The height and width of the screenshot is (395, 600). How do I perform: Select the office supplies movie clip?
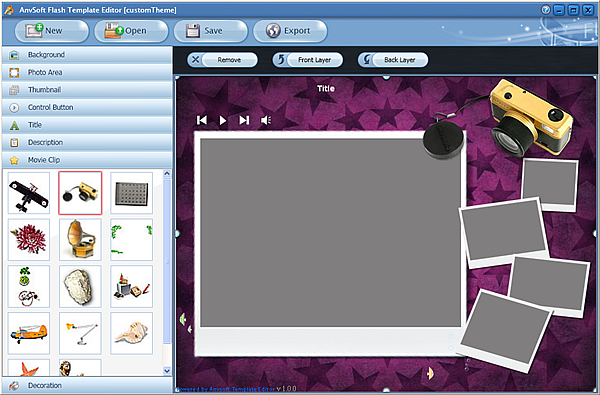(131, 286)
